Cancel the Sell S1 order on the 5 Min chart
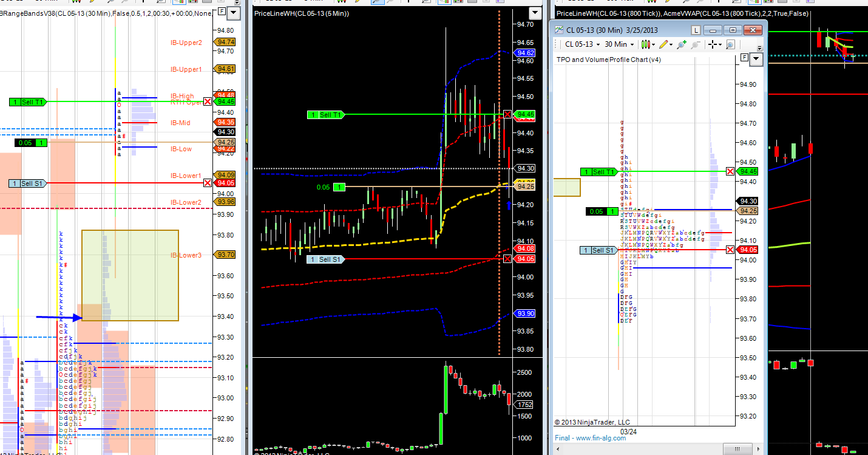The width and height of the screenshot is (868, 455). click(507, 259)
